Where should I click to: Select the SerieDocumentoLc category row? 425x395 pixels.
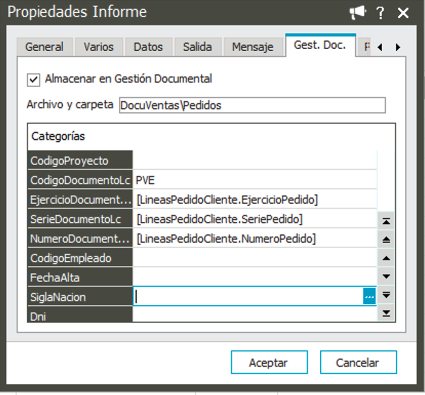tap(80, 219)
